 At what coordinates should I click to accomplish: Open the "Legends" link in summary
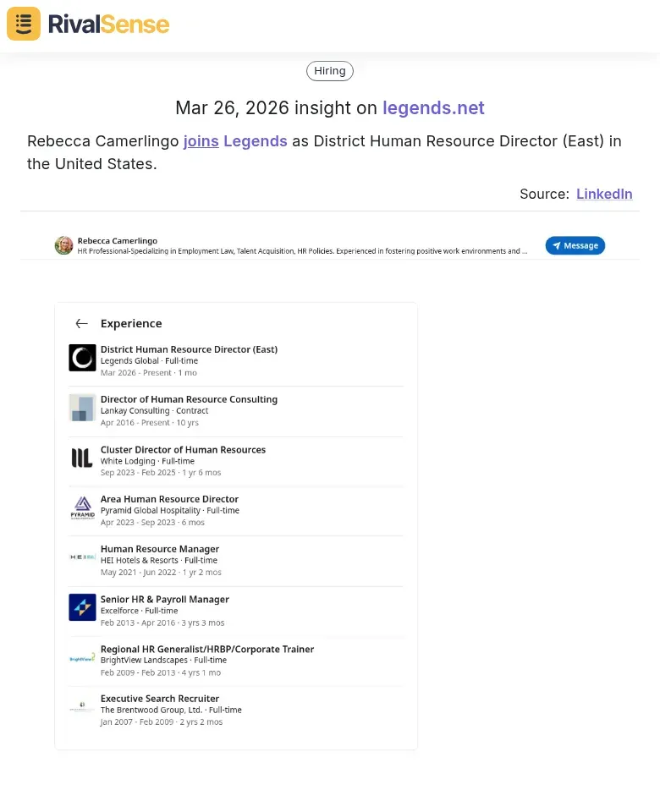click(x=256, y=141)
